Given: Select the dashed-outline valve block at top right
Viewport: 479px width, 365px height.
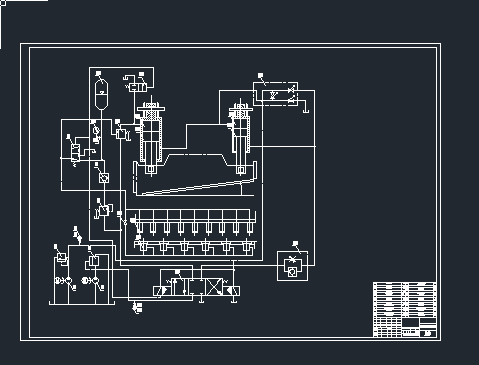Looking at the screenshot, I should pyautogui.click(x=275, y=94).
